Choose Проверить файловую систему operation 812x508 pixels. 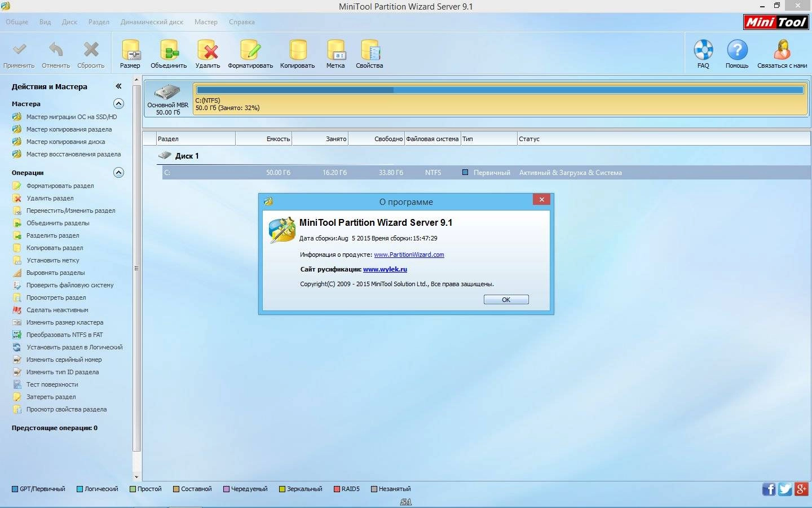click(x=70, y=285)
